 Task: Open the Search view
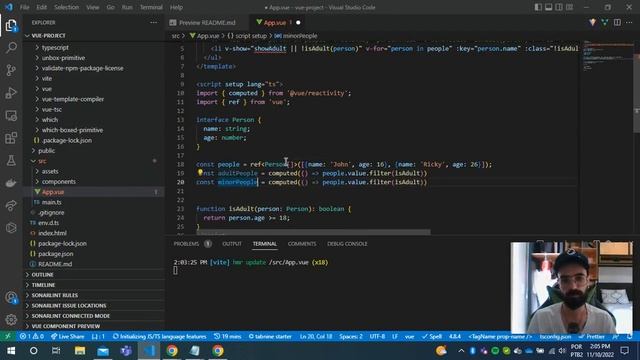pyautogui.click(x=11, y=48)
